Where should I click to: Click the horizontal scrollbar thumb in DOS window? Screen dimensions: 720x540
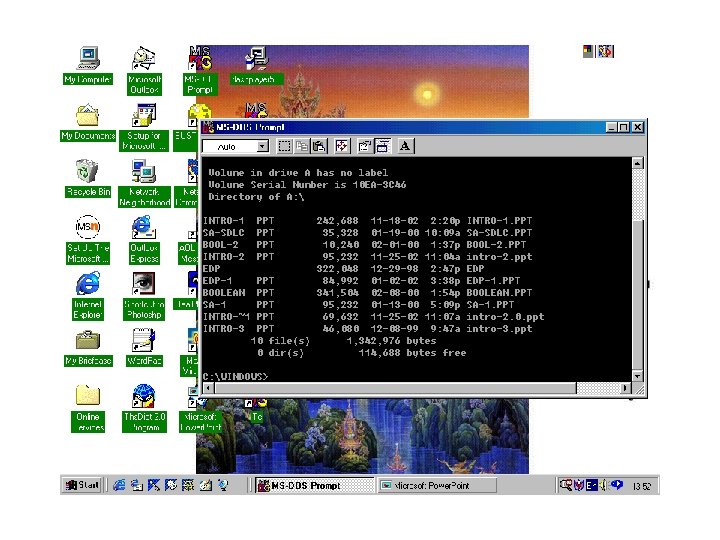pyautogui.click(x=395, y=388)
